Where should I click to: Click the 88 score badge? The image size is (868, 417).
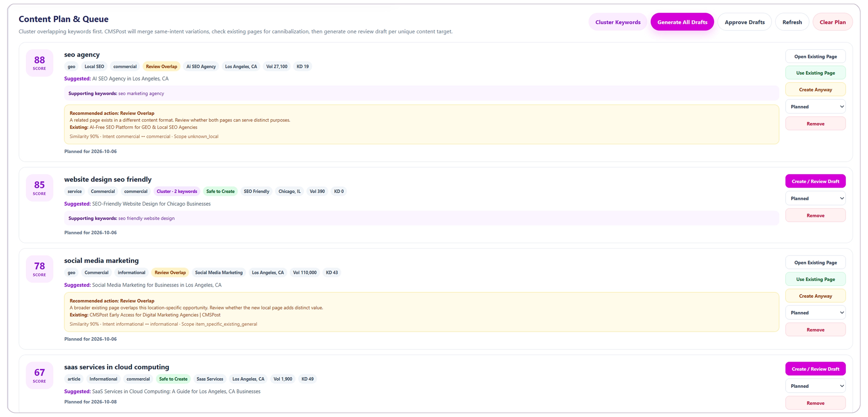click(39, 63)
